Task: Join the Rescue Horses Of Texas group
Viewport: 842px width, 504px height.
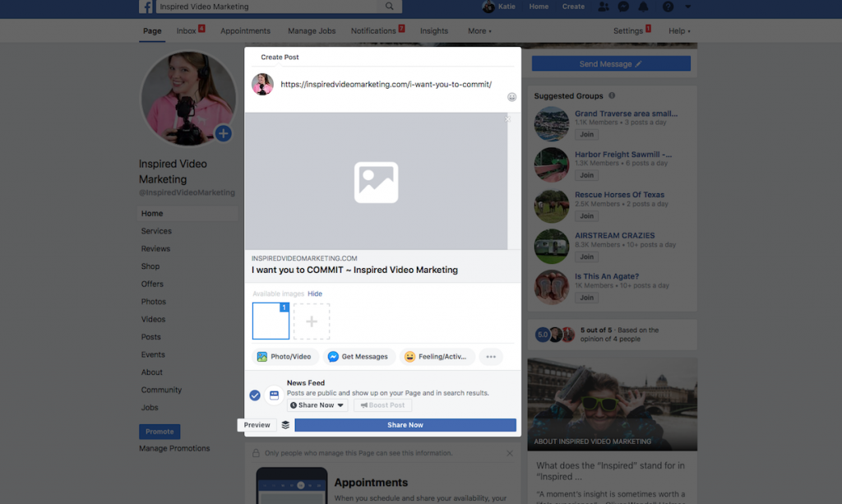Action: point(586,216)
